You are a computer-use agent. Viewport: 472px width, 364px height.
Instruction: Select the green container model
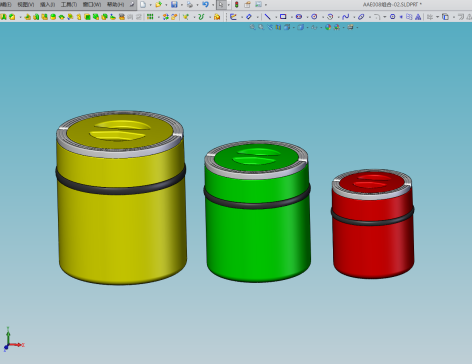[x=257, y=211]
